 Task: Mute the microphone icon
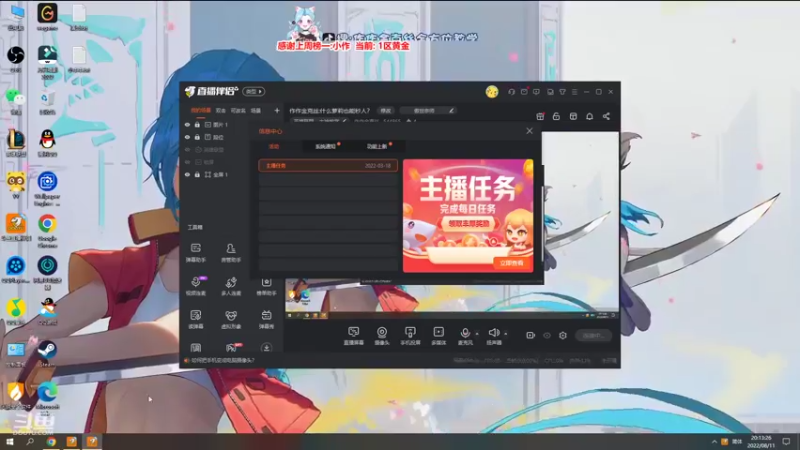465,333
